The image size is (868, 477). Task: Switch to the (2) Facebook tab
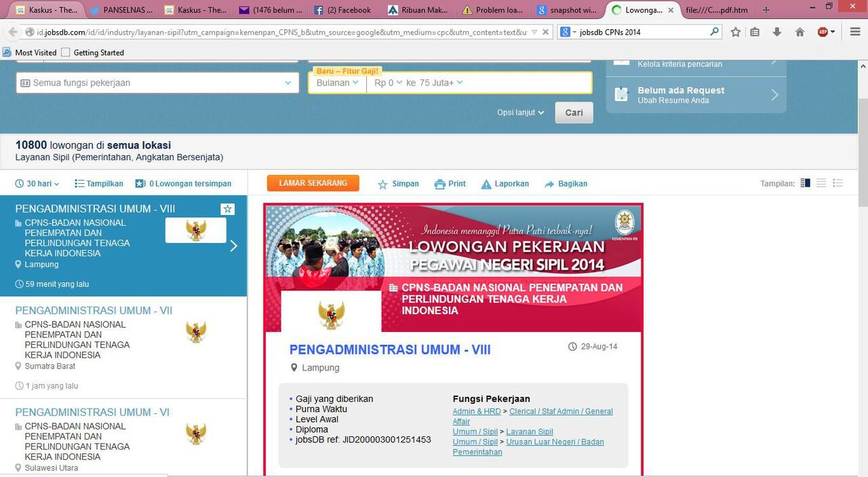344,10
